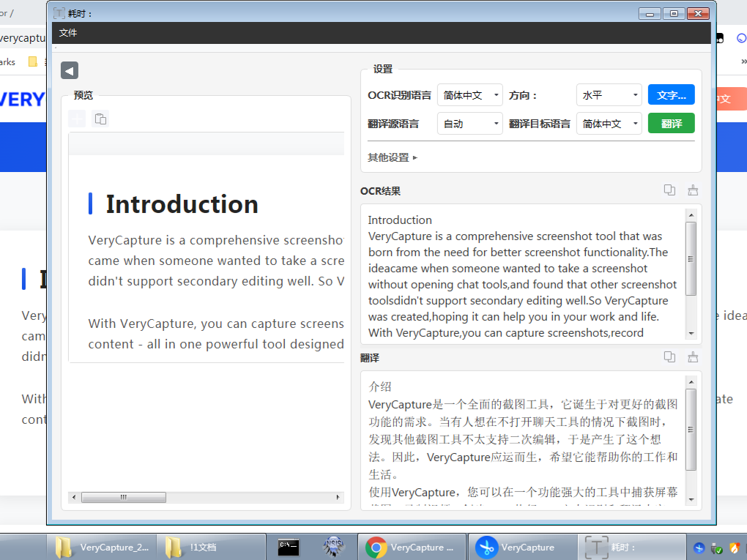Click preview scroll right arrow
This screenshot has width=747, height=560.
click(338, 497)
